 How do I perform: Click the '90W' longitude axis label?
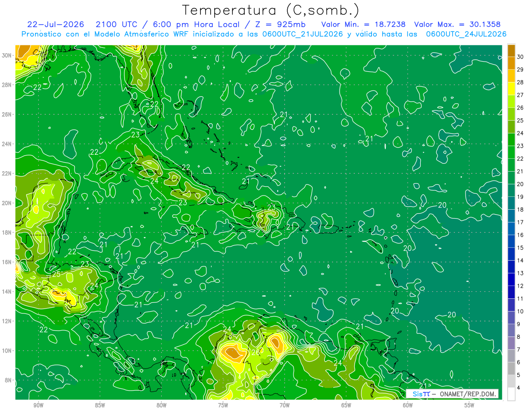pyautogui.click(x=38, y=405)
